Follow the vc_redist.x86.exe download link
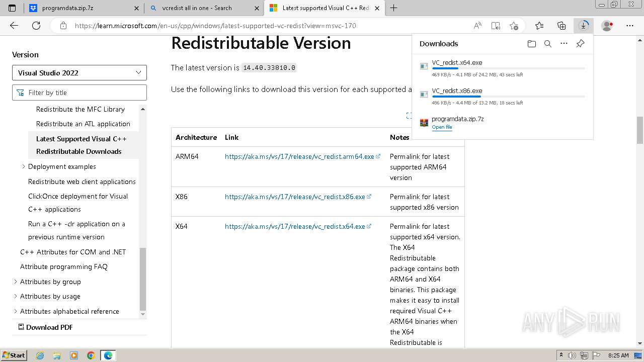The width and height of the screenshot is (644, 362). 298,197
